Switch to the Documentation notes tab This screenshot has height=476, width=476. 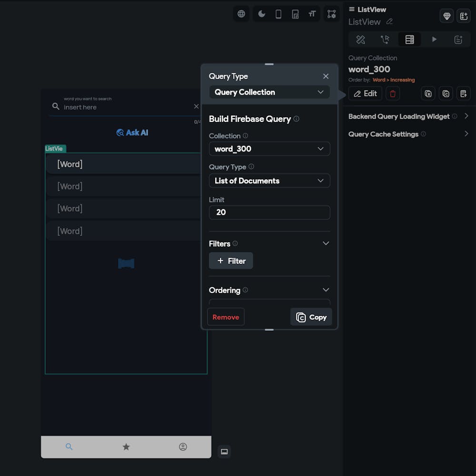458,40
